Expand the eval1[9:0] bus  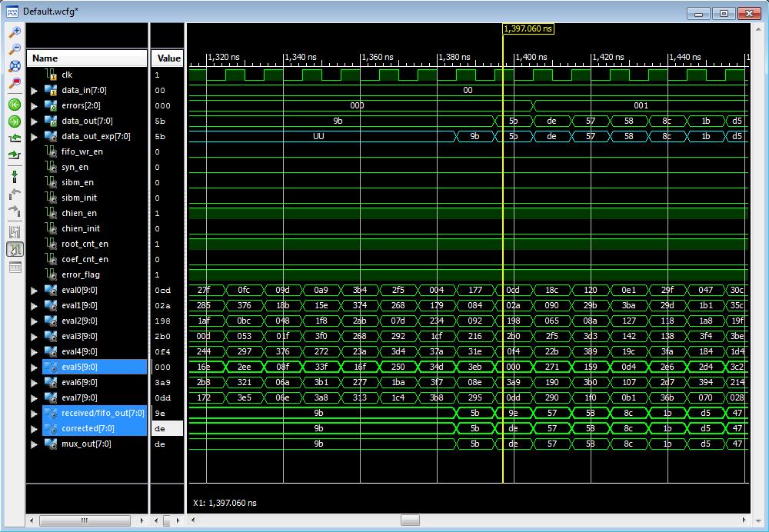click(x=34, y=306)
